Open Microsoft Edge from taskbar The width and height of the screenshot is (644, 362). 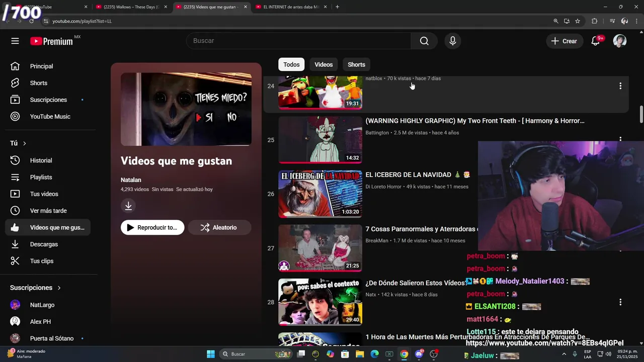[374, 354]
